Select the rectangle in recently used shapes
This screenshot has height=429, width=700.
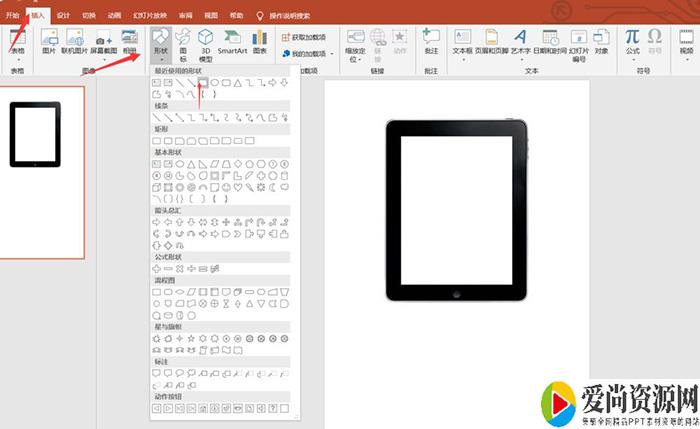coord(203,82)
